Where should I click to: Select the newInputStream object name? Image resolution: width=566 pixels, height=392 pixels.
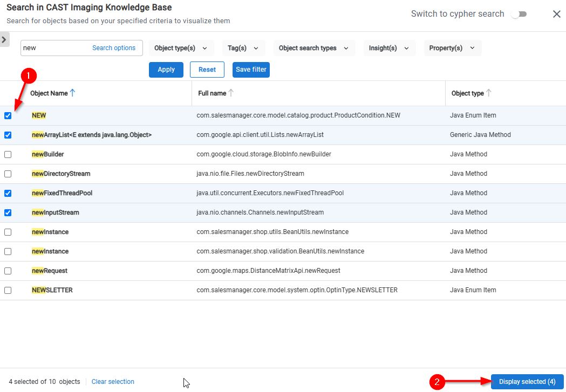coord(55,212)
